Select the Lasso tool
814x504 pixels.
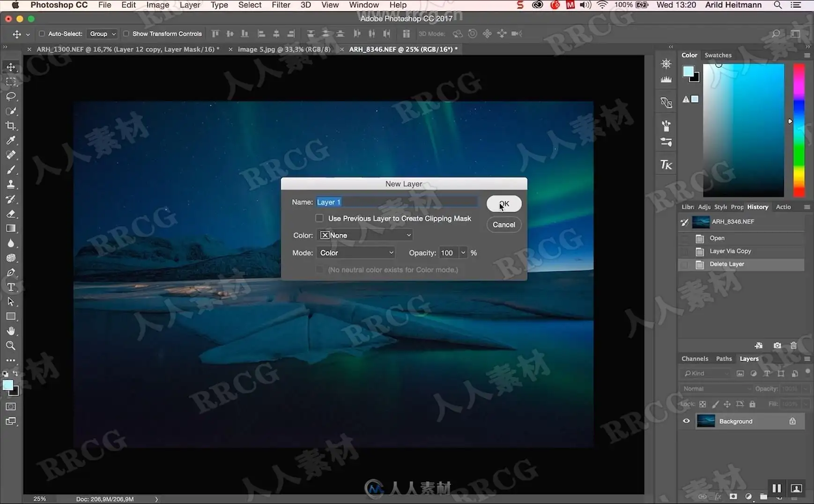coord(11,96)
